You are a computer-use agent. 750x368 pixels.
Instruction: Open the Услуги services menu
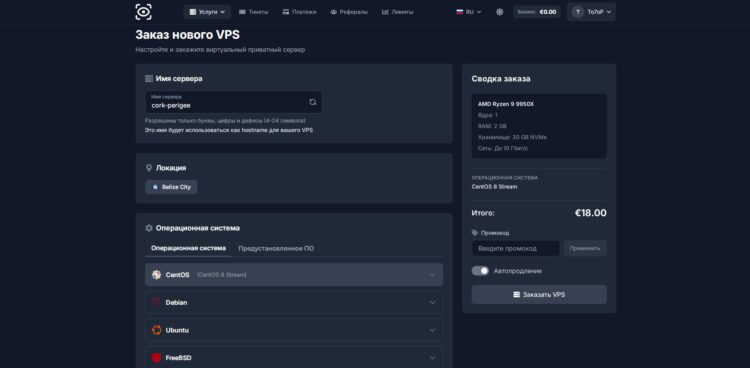click(x=207, y=12)
